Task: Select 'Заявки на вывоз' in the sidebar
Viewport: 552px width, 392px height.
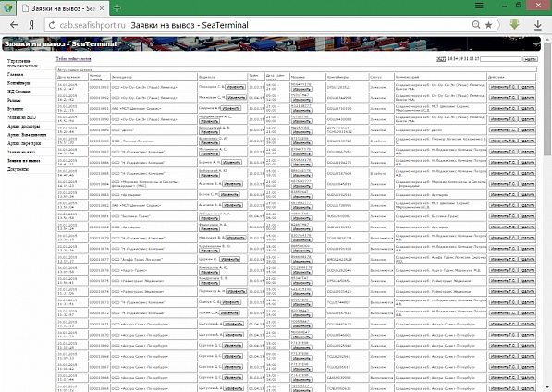Action: click(x=24, y=161)
